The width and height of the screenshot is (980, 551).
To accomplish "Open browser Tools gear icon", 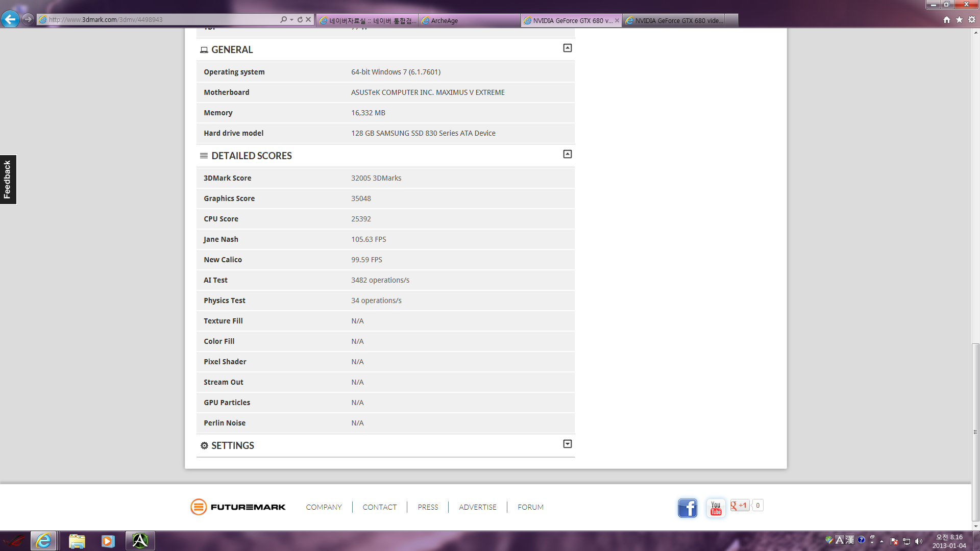I will coord(972,19).
